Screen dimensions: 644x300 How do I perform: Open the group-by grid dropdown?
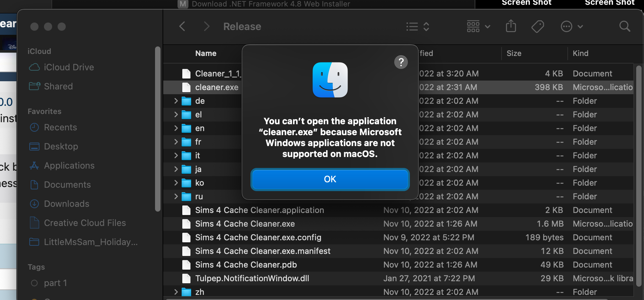[478, 26]
